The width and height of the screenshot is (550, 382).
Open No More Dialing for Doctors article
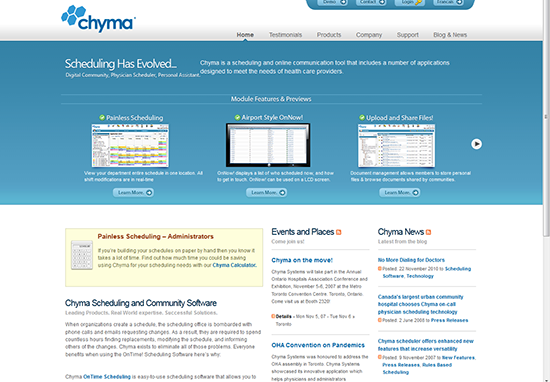(411, 260)
